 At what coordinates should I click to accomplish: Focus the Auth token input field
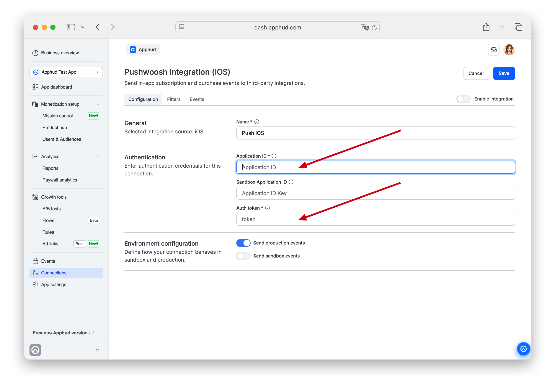coord(375,219)
